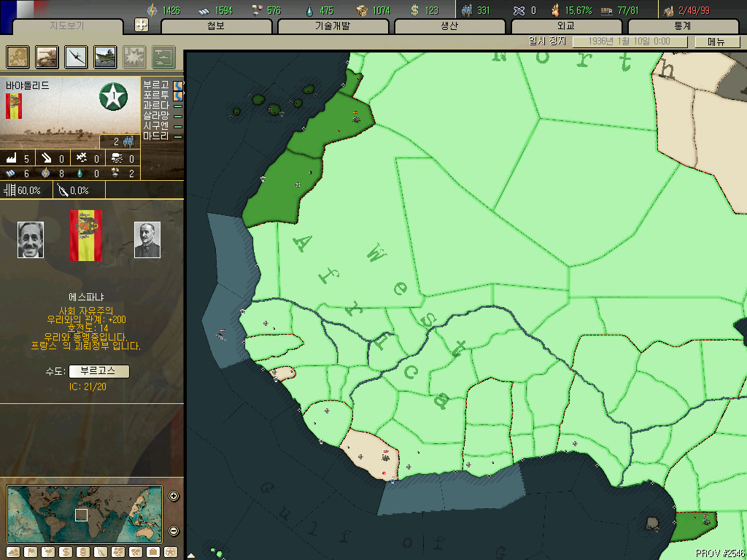
Task: Click the country name 에스파냐
Action: pos(86,297)
